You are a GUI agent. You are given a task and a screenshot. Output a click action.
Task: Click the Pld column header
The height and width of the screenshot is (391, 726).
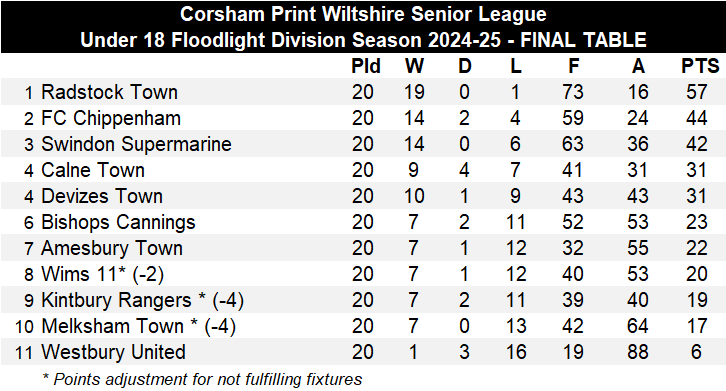366,66
